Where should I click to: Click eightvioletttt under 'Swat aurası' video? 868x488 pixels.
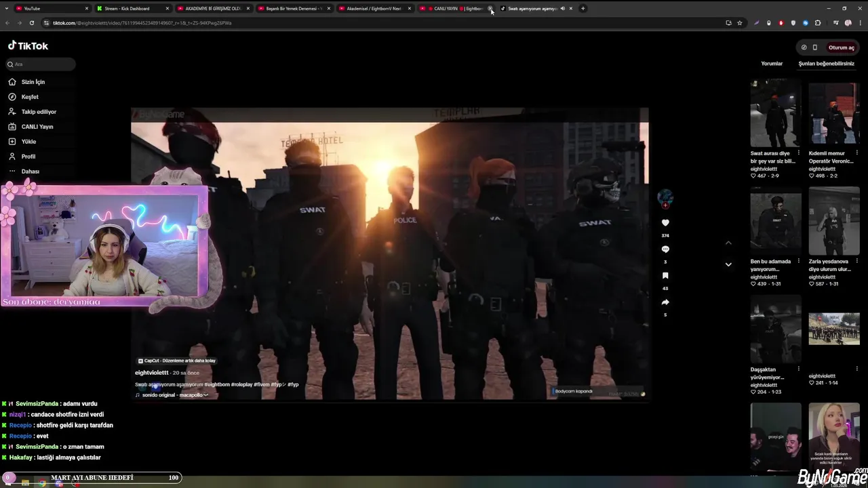(764, 169)
